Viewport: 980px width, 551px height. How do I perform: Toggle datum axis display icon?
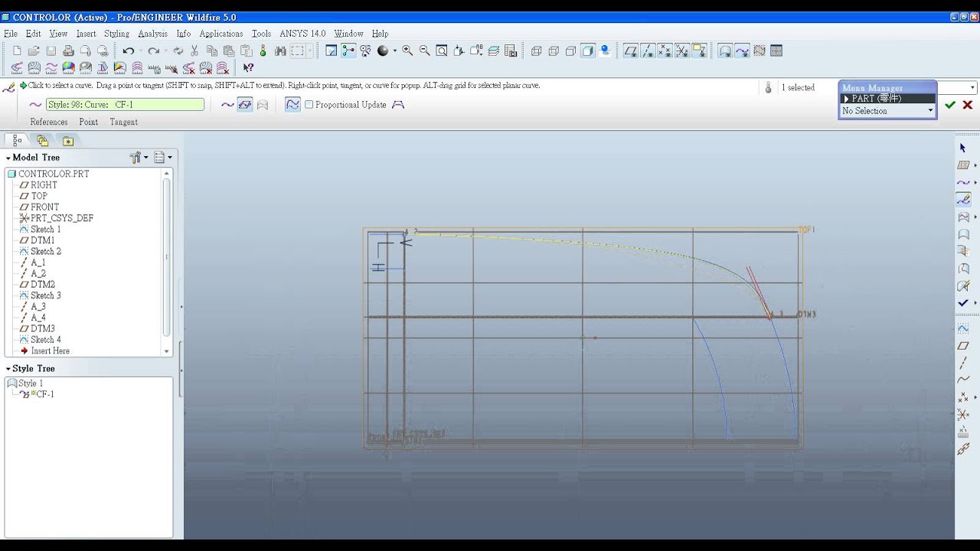pyautogui.click(x=648, y=51)
